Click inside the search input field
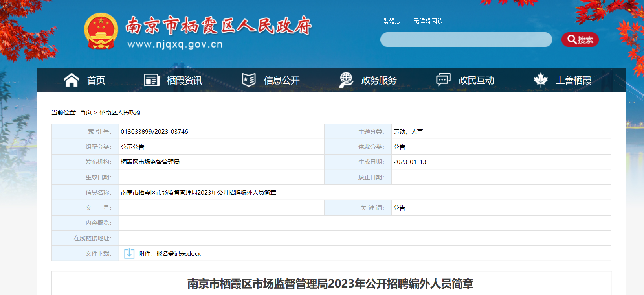This screenshot has width=644, height=295. (466, 40)
